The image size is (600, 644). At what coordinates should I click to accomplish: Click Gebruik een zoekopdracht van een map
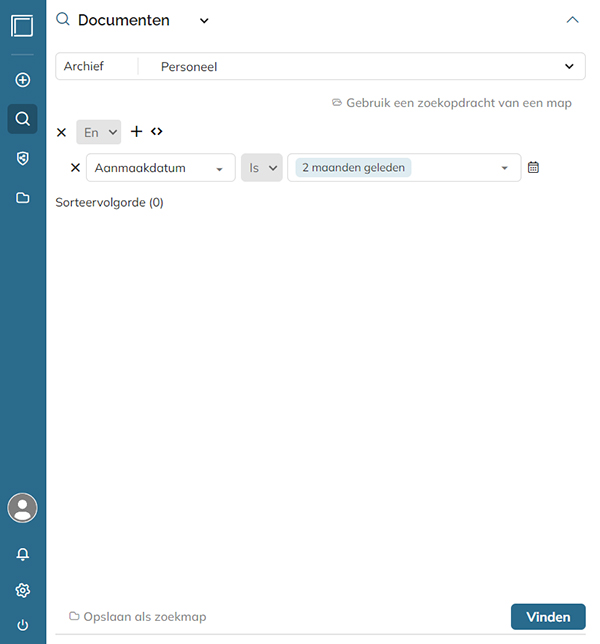[x=451, y=103]
